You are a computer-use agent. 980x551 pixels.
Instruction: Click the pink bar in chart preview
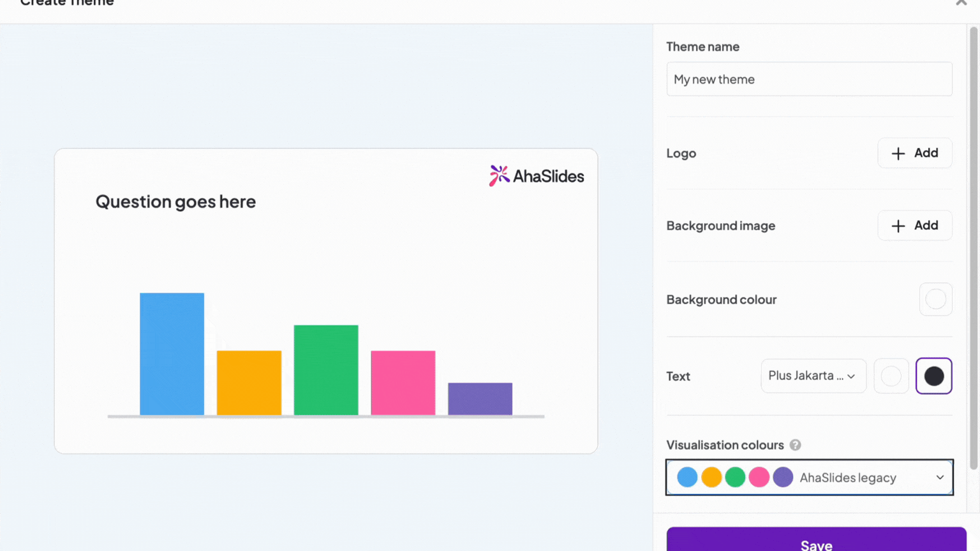click(403, 383)
